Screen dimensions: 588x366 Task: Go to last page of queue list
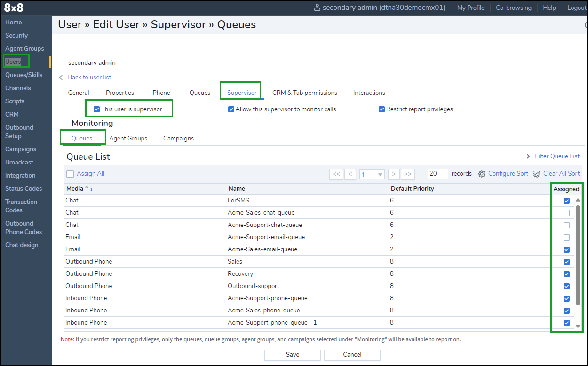(408, 174)
